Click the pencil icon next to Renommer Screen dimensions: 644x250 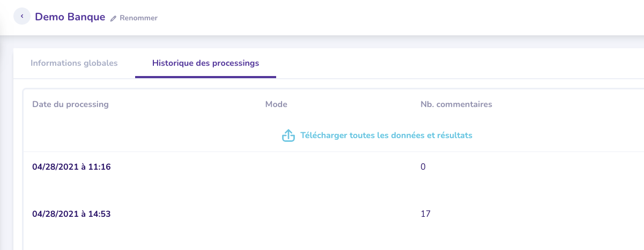pyautogui.click(x=113, y=18)
